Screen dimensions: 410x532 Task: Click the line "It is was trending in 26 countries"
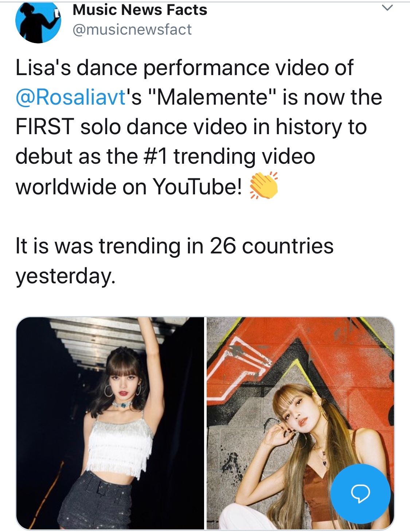pos(174,246)
